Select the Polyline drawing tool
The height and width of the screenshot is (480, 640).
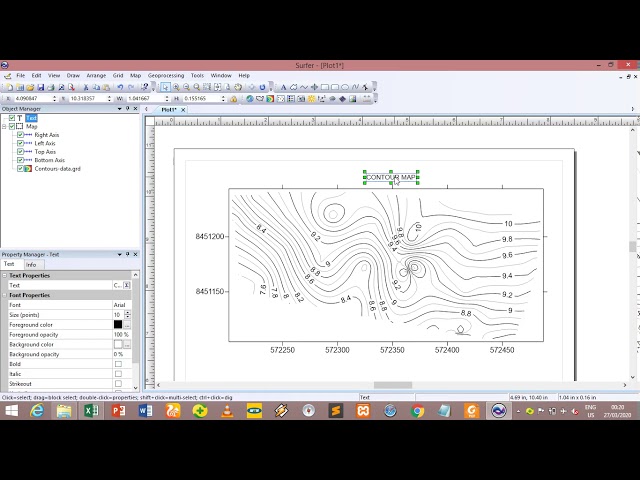304,87
